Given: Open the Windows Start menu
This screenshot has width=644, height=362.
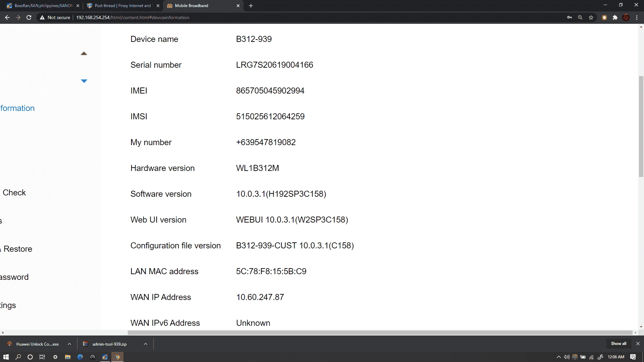Looking at the screenshot, I should (x=6, y=357).
